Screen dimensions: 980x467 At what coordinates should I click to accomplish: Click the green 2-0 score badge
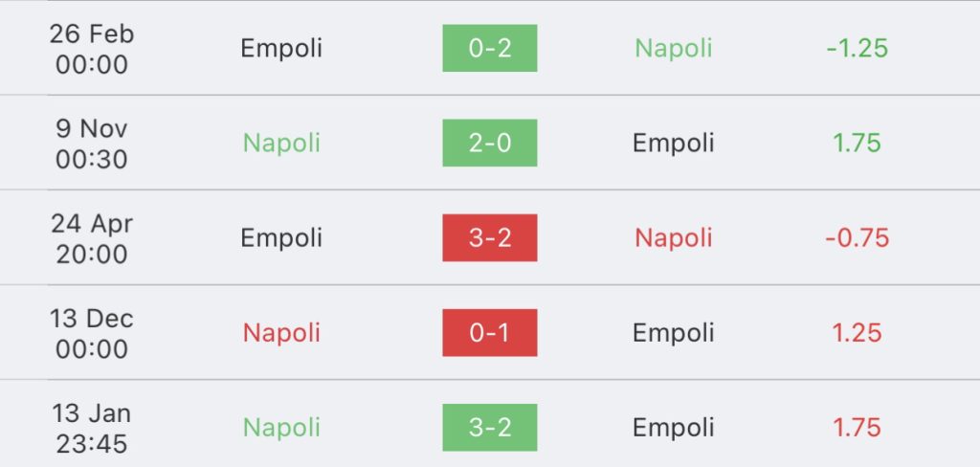tap(489, 144)
